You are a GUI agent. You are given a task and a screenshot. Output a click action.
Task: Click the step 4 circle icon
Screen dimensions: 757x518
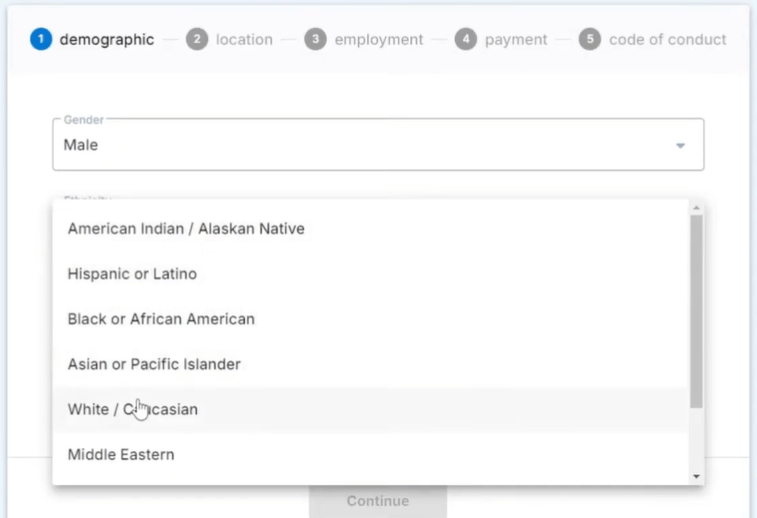coord(465,40)
